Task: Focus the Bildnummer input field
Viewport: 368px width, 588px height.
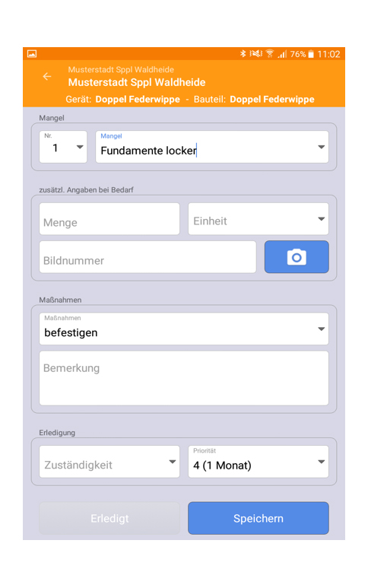Action: 148,257
